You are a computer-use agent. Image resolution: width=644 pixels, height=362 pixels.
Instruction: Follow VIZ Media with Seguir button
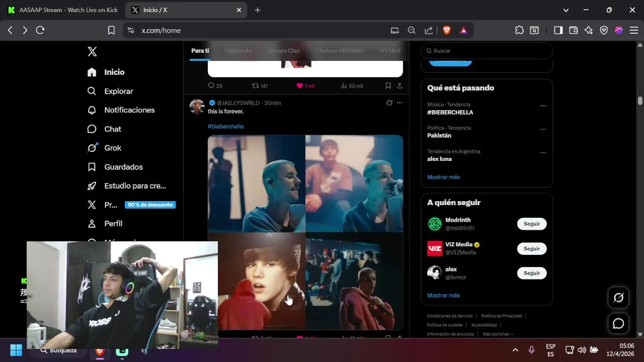(532, 248)
